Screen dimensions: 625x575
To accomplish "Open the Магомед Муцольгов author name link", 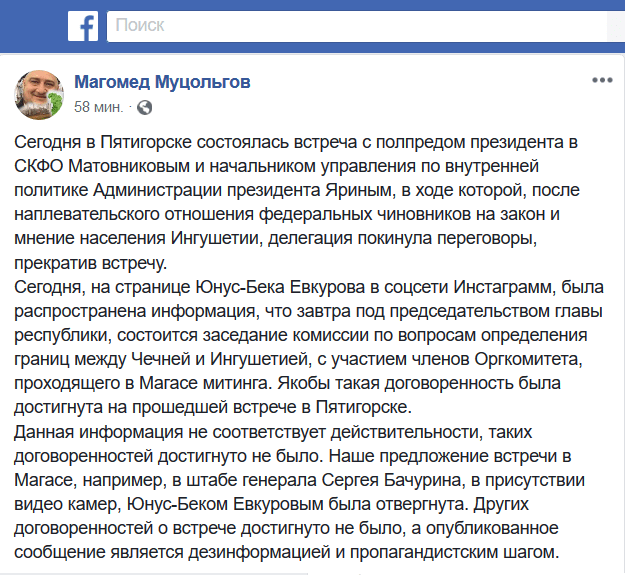I will [x=162, y=81].
